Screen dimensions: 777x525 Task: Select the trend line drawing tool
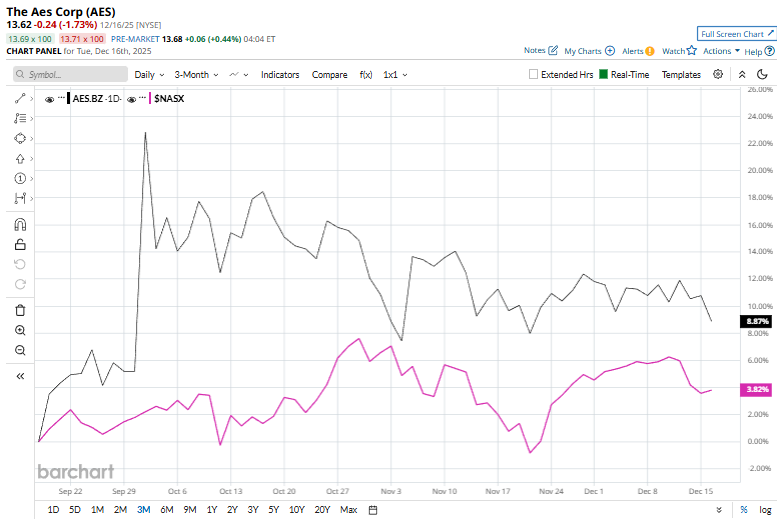click(20, 99)
